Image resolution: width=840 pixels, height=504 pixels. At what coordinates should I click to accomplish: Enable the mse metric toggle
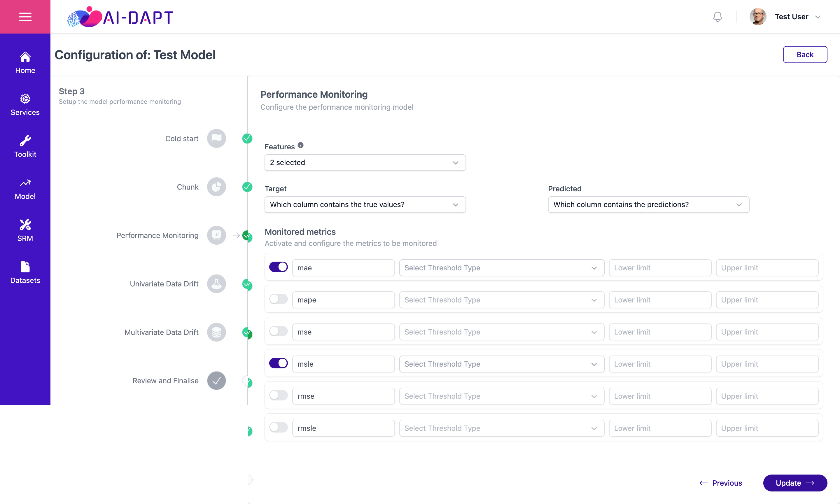pyautogui.click(x=279, y=331)
